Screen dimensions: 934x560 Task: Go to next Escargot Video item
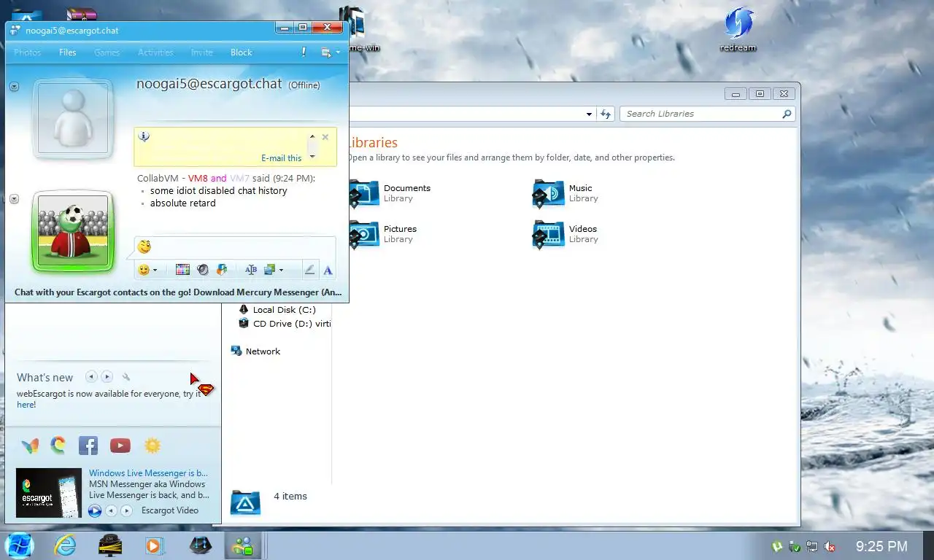coord(126,511)
